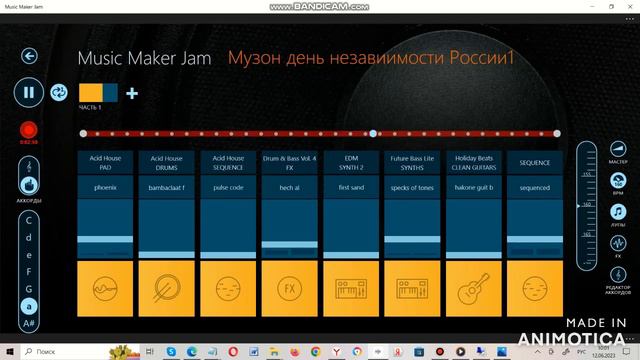
Task: Change the phoenix loop selection
Action: (105, 187)
